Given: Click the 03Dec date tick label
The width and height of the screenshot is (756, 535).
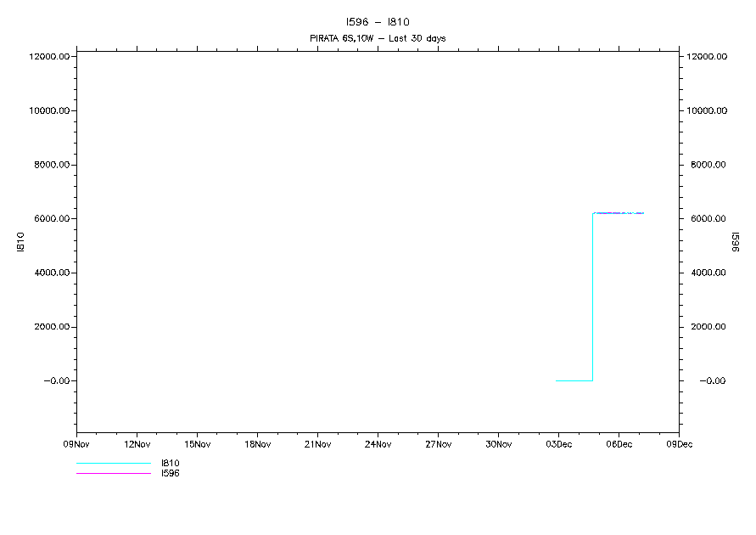Looking at the screenshot, I should click(x=558, y=444).
